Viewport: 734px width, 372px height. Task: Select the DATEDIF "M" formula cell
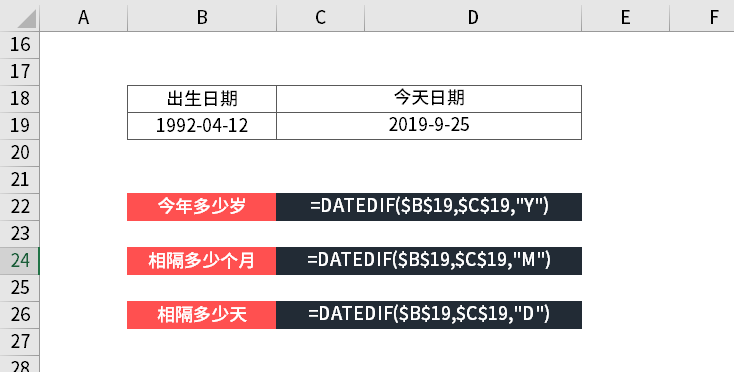429,261
